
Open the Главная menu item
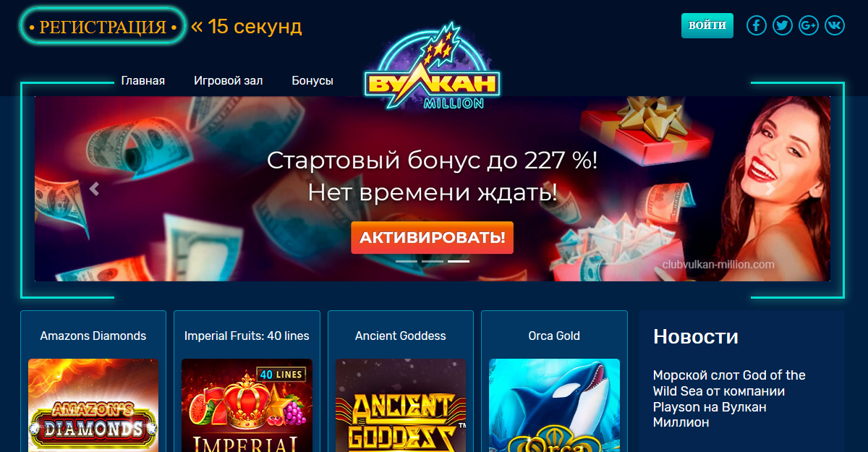tap(143, 81)
